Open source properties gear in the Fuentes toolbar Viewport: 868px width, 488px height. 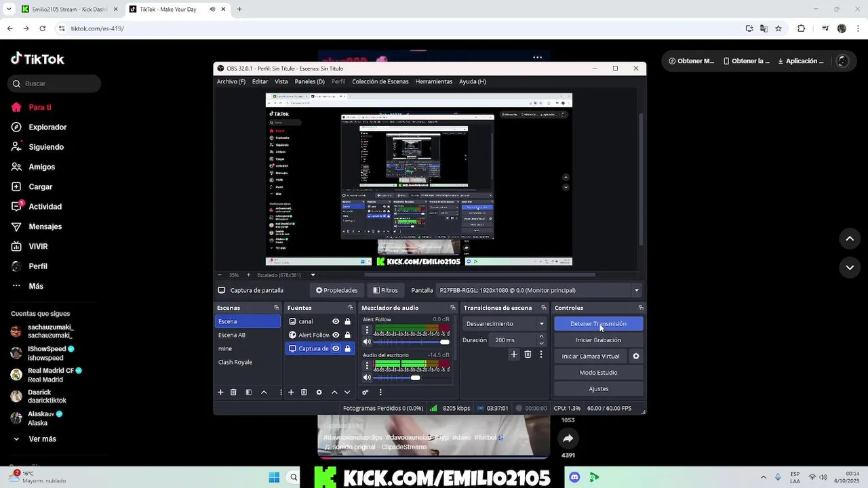coord(319,392)
